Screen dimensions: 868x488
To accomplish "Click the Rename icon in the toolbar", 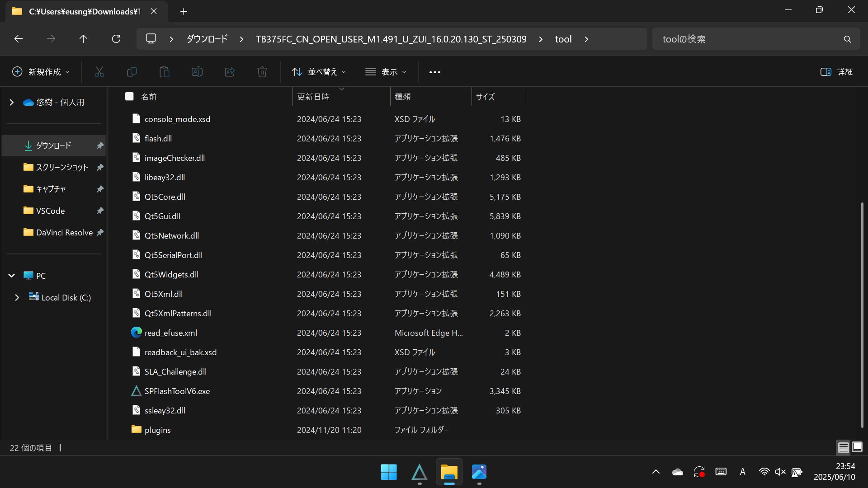I will pos(197,72).
